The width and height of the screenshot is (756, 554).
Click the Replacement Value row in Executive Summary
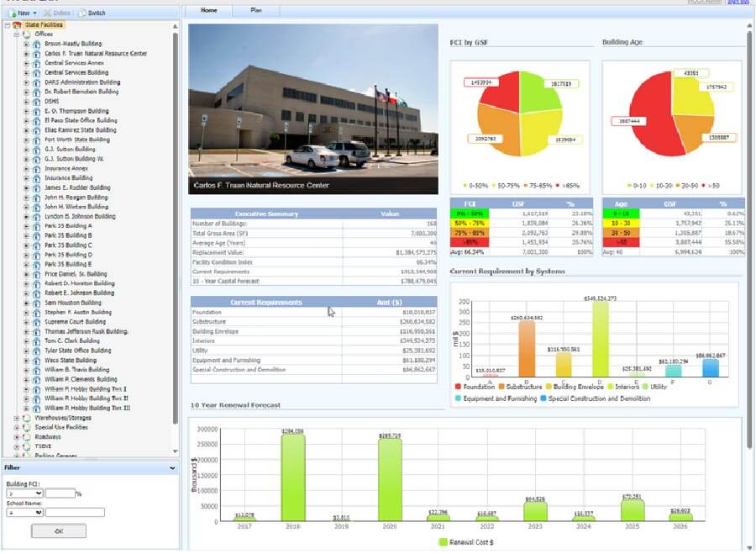(313, 253)
